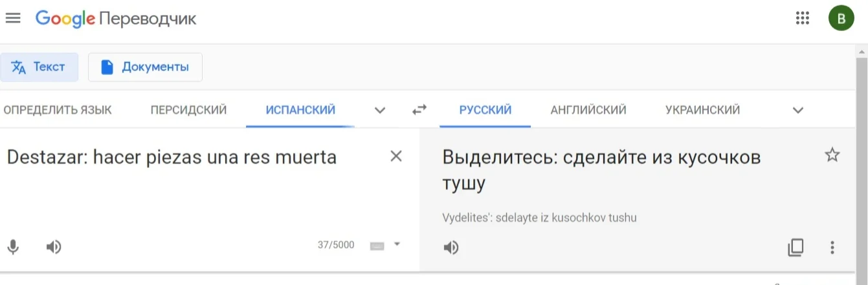This screenshot has height=285, width=868.
Task: Start voice input with the microphone
Action: [13, 246]
